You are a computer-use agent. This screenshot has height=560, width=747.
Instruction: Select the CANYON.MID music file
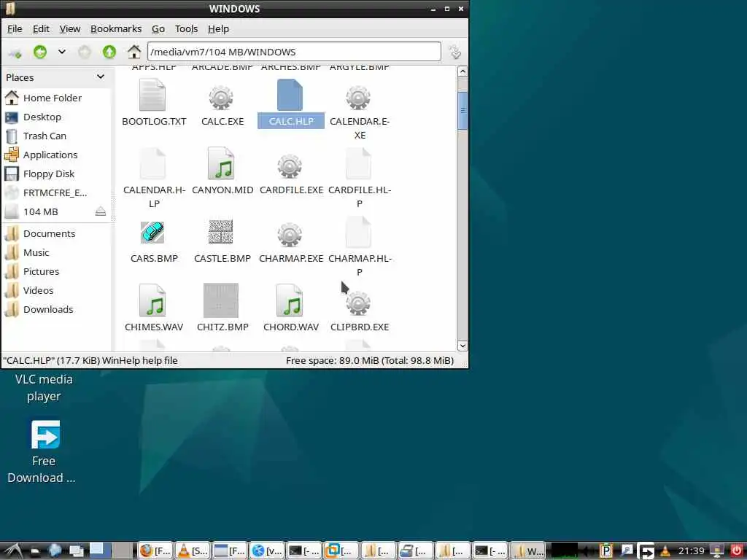[221, 164]
